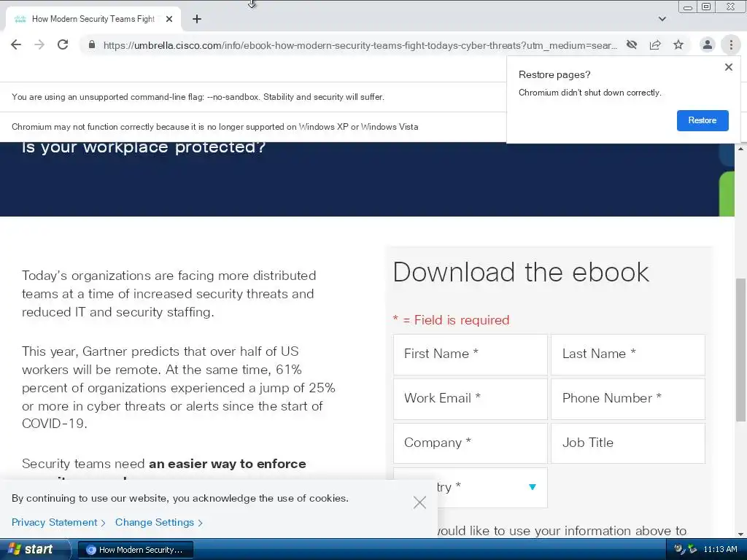Image resolution: width=747 pixels, height=560 pixels.
Task: Open the Windows start menu
Action: point(34,549)
